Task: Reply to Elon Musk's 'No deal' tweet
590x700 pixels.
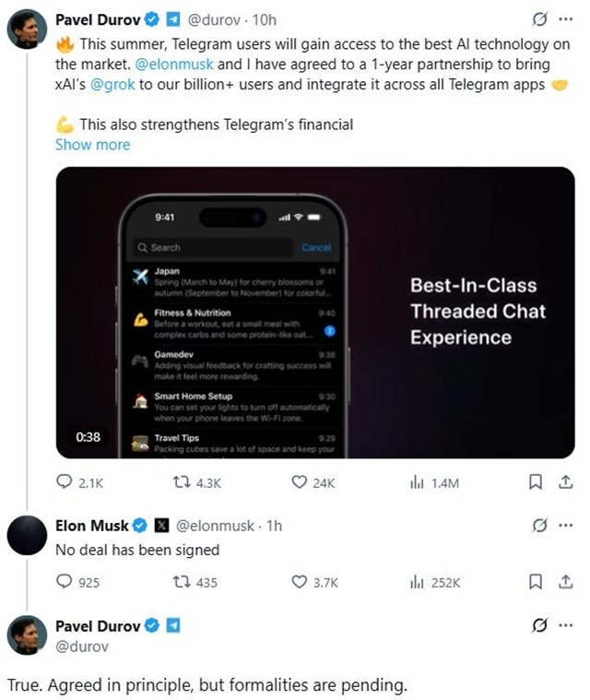Action: pyautogui.click(x=65, y=582)
